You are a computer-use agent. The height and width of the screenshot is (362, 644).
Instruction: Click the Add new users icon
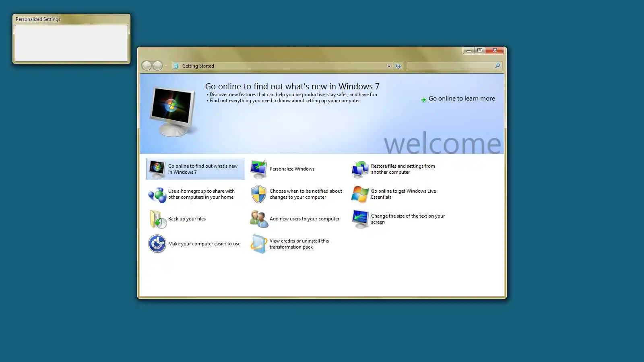(259, 219)
